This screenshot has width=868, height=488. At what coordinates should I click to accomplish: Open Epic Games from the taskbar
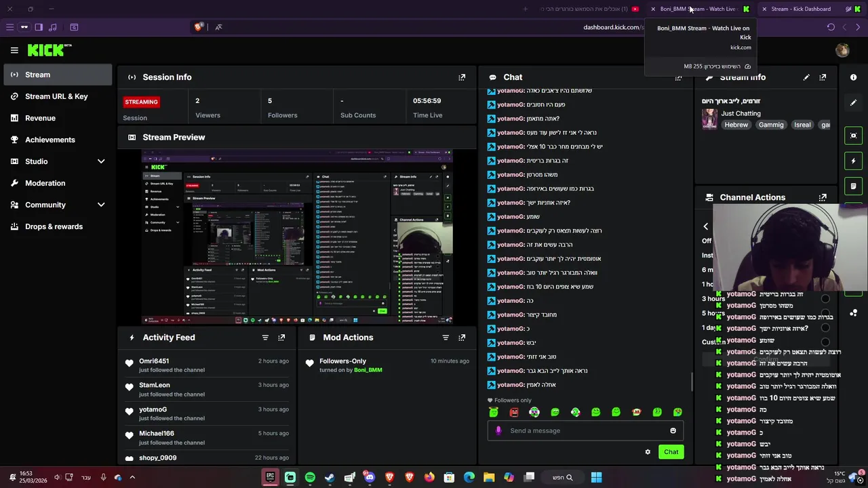click(x=270, y=477)
